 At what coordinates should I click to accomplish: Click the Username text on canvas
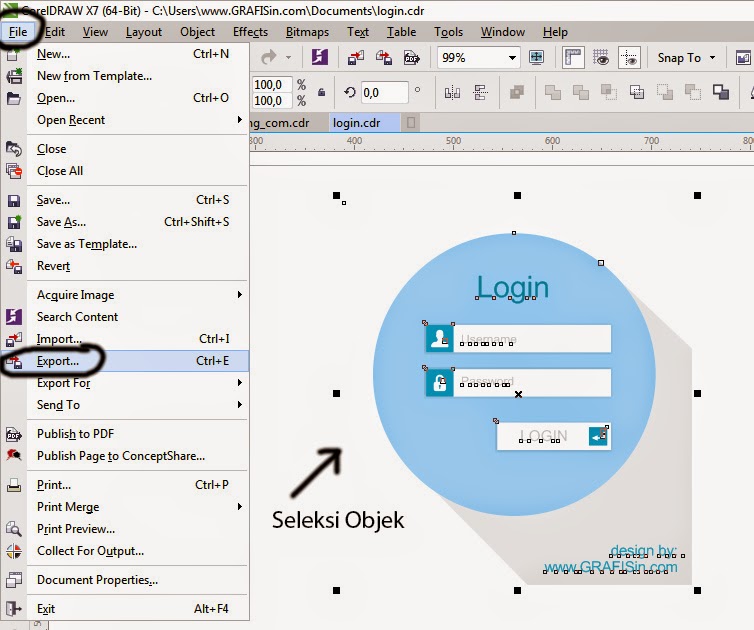489,339
